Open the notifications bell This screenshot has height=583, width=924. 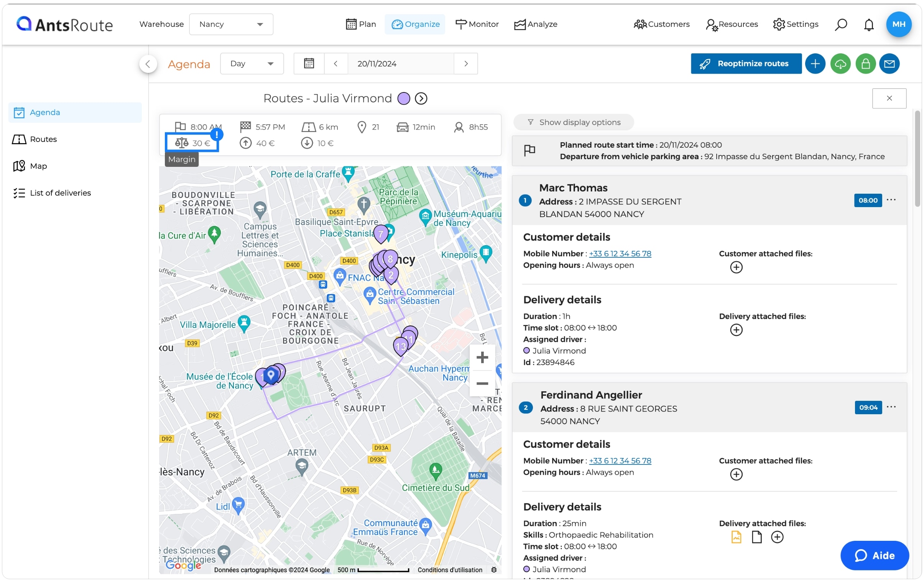click(869, 25)
